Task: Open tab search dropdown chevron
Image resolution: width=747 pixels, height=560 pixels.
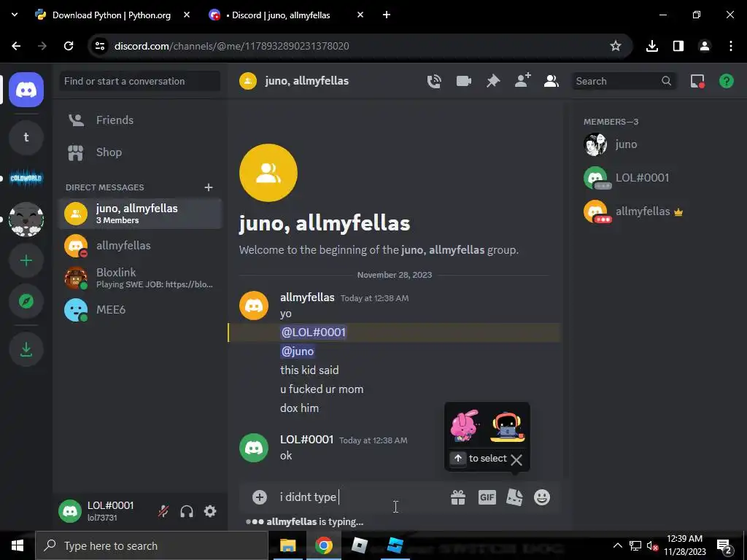Action: point(15,15)
